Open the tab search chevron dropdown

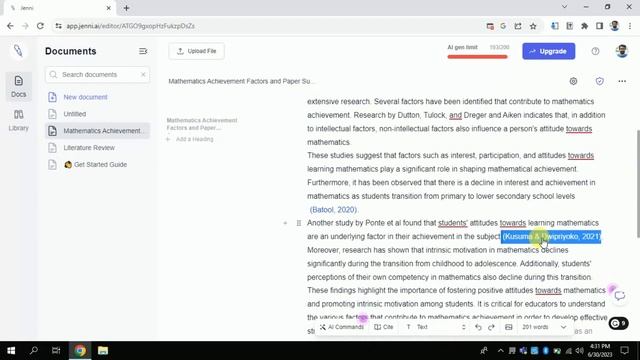point(564,7)
